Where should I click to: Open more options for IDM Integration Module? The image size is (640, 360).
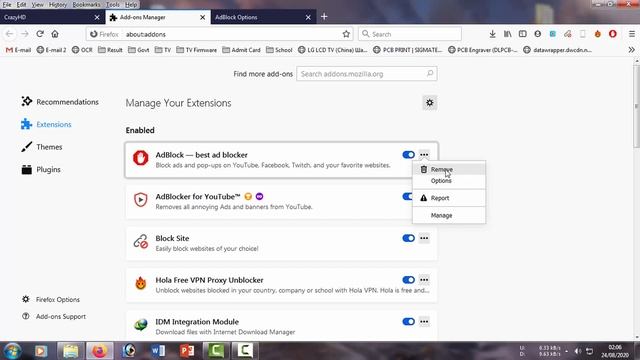[x=424, y=322]
